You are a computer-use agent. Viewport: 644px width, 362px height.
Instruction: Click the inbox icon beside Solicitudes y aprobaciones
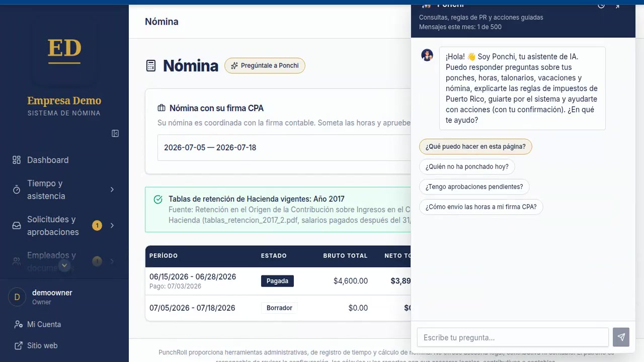point(17,226)
